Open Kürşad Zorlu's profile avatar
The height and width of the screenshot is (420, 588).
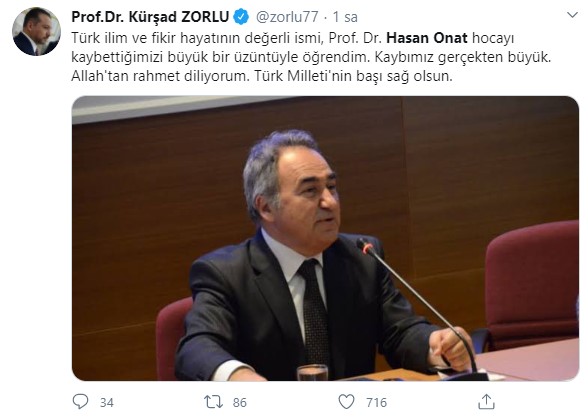36,31
